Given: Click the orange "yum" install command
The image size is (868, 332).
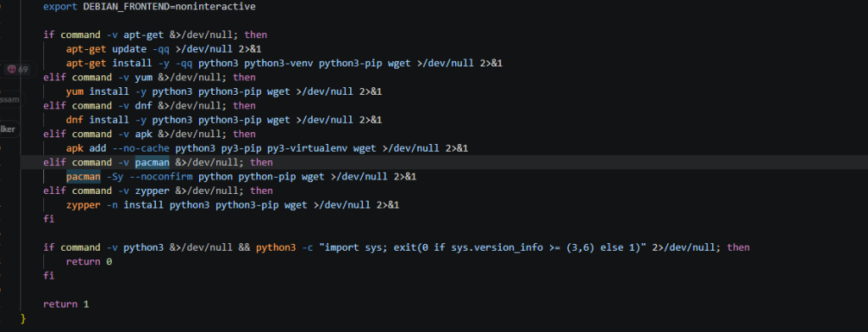Looking at the screenshot, I should click(x=75, y=91).
